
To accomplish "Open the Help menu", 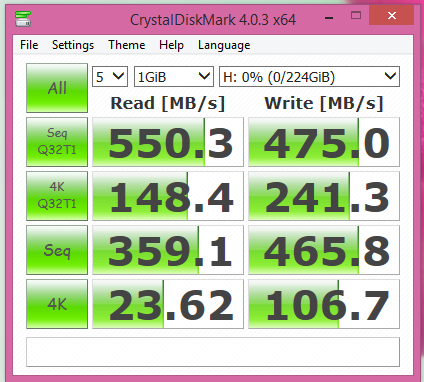I will point(171,45).
